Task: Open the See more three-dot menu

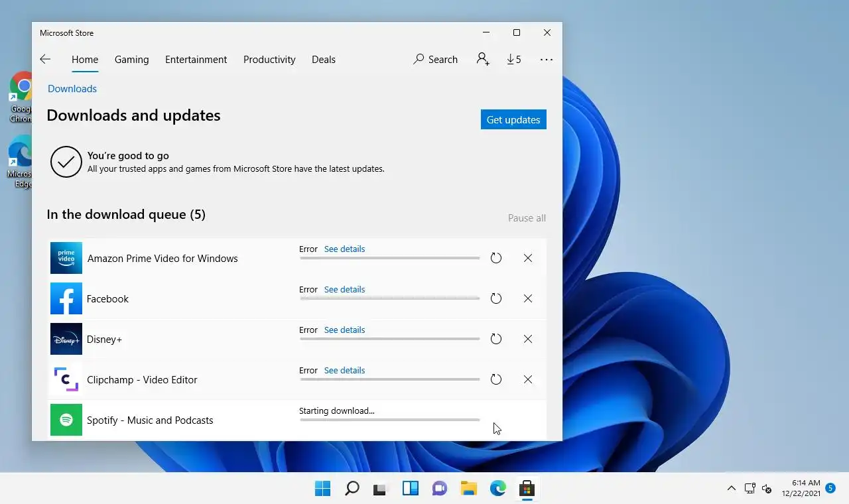Action: [x=547, y=59]
